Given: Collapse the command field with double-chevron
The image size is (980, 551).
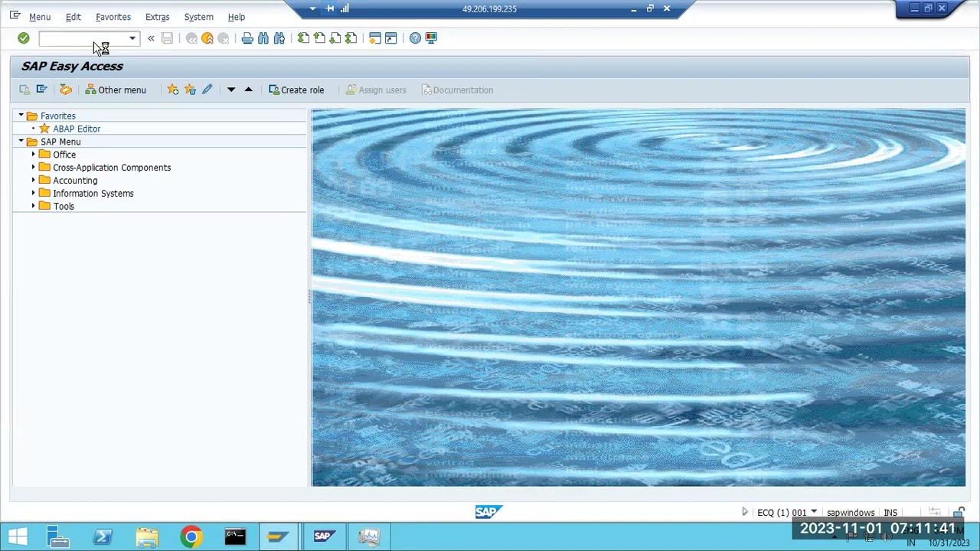Looking at the screenshot, I should [151, 38].
